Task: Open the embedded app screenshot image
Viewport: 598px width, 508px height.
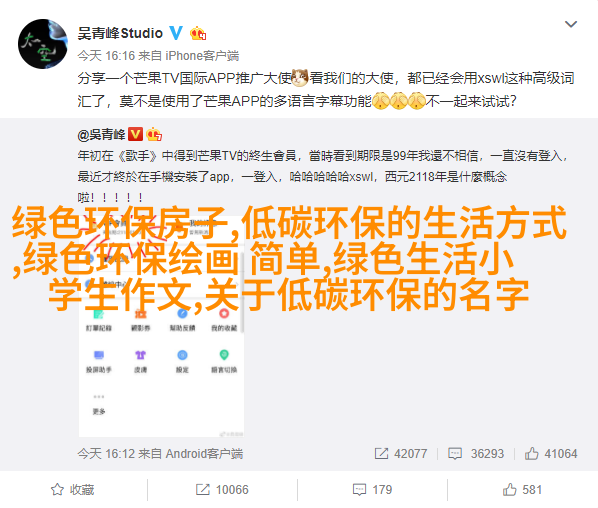Action: 161,322
